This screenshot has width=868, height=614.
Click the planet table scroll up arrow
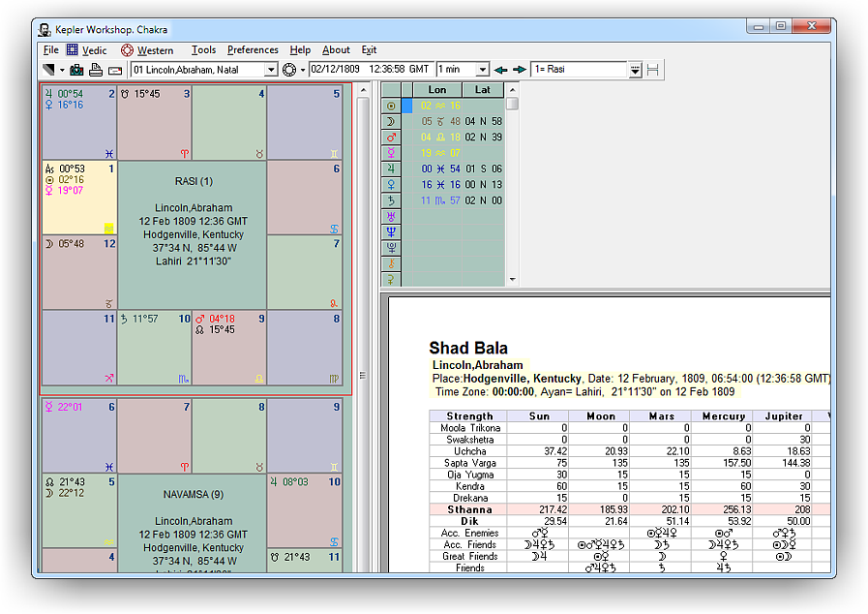click(x=512, y=90)
